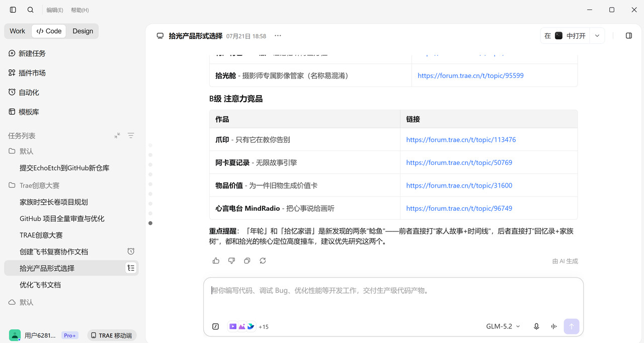
Task: Open the 编辑(E) menu
Action: click(55, 10)
